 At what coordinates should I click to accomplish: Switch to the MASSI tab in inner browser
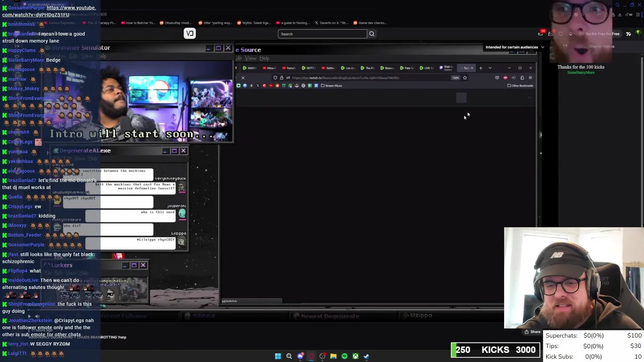coord(250,68)
